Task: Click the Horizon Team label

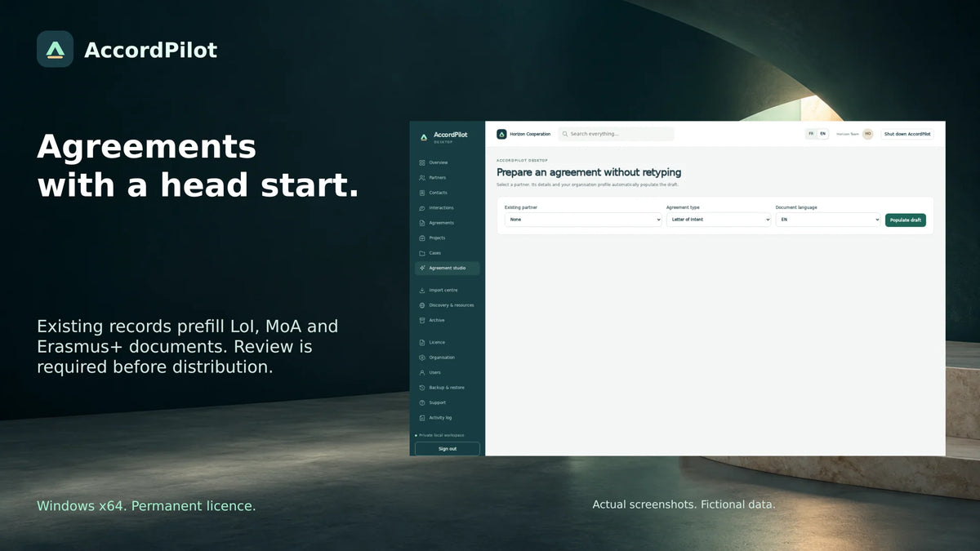Action: click(848, 134)
